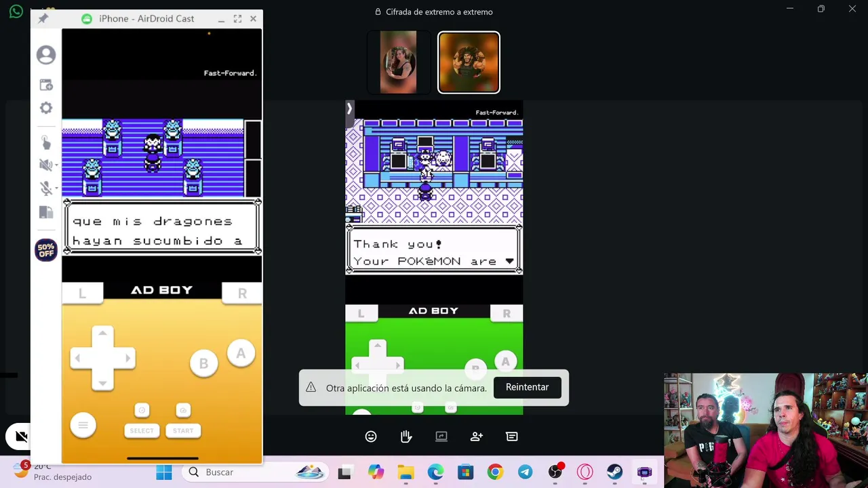Rotate screen icon in AirDroid sidebar

46,212
